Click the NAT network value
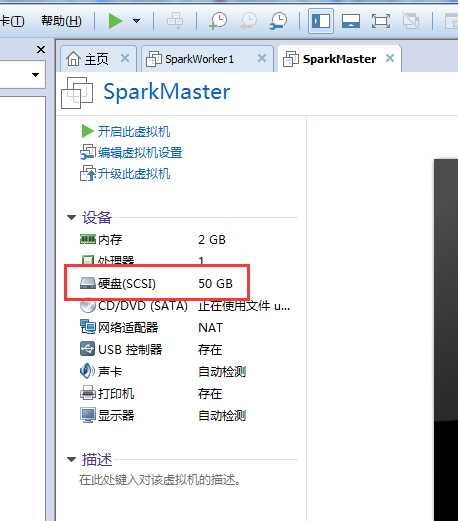458x521 pixels. coord(210,328)
